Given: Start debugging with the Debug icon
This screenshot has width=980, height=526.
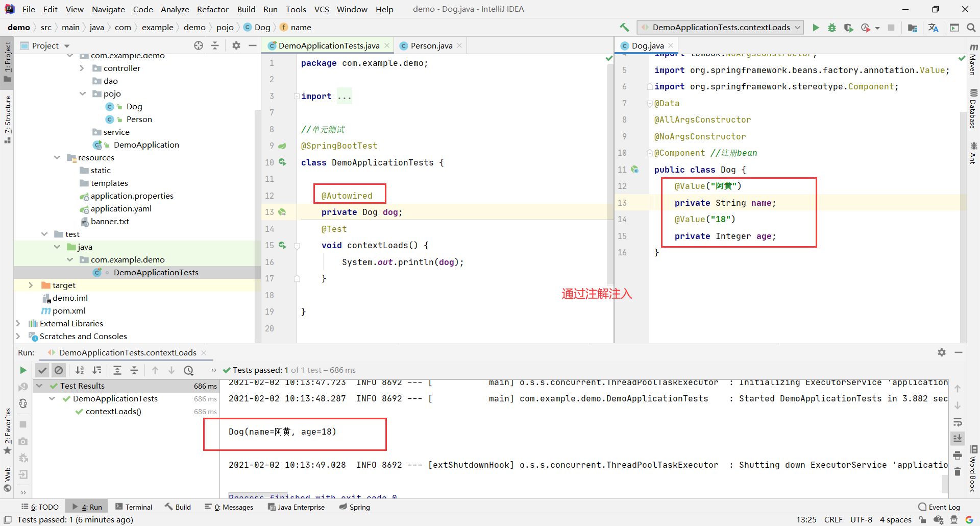Looking at the screenshot, I should point(832,28).
